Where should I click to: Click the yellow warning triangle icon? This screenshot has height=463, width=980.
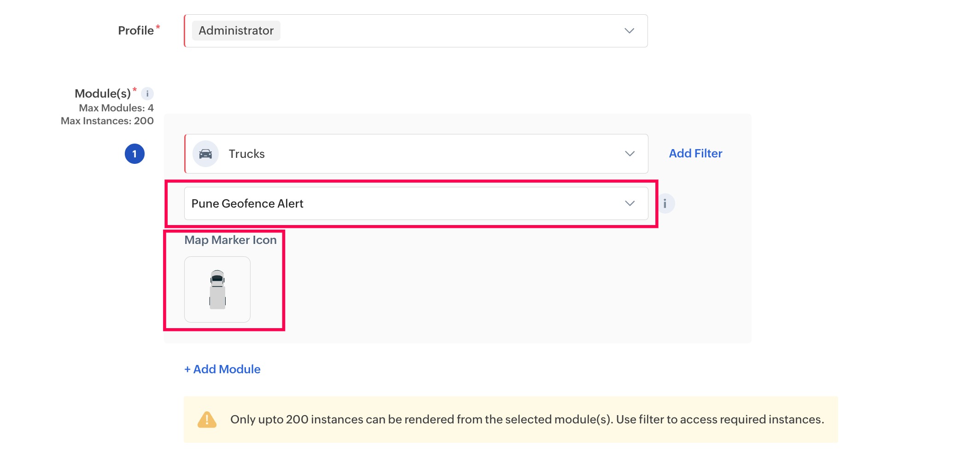pyautogui.click(x=207, y=420)
